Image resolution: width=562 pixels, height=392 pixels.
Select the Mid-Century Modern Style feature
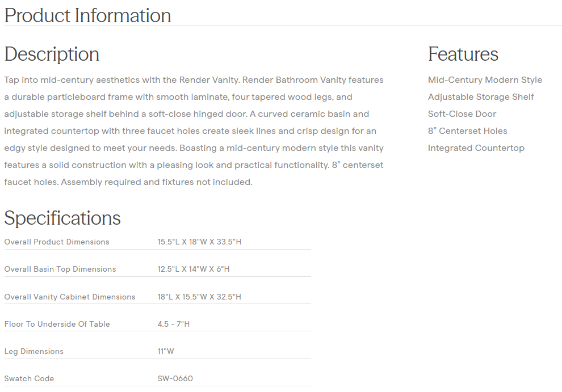(485, 80)
